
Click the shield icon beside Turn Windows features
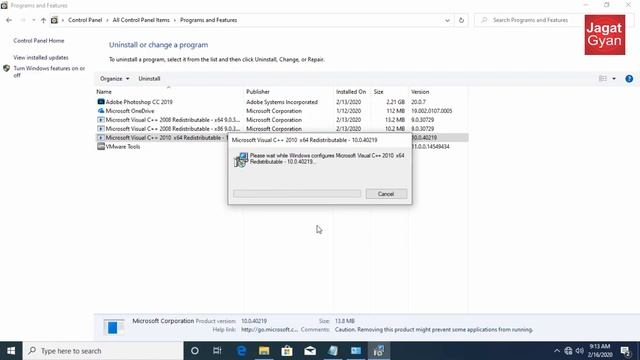(x=6, y=69)
